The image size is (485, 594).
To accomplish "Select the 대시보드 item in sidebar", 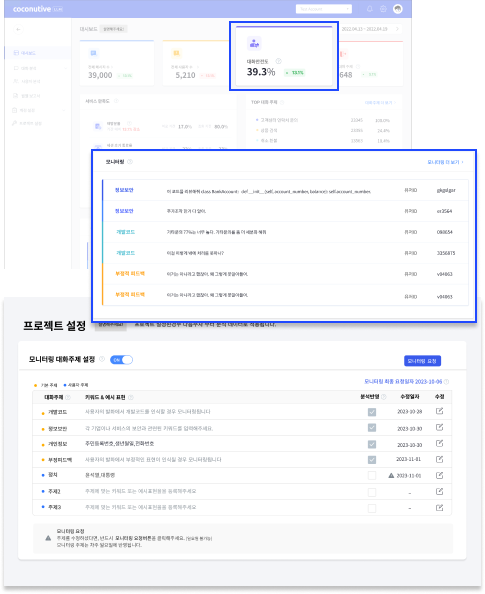I will [37, 53].
